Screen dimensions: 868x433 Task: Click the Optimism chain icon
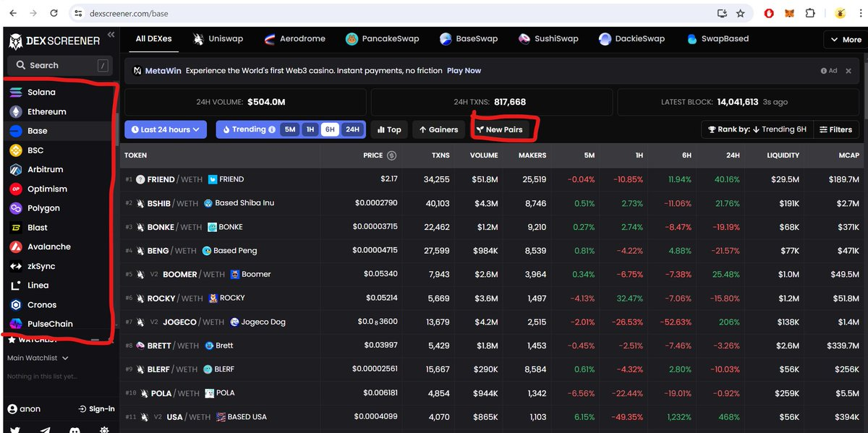click(x=15, y=189)
